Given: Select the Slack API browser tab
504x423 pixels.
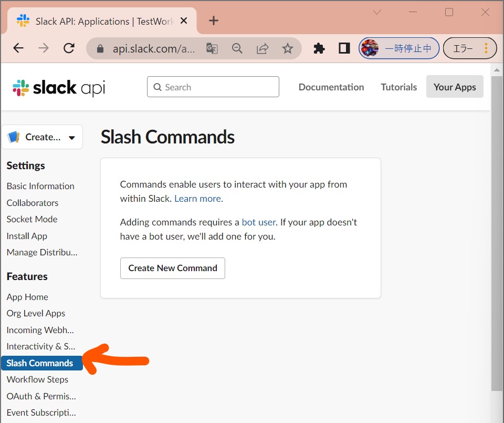Looking at the screenshot, I should [101, 21].
